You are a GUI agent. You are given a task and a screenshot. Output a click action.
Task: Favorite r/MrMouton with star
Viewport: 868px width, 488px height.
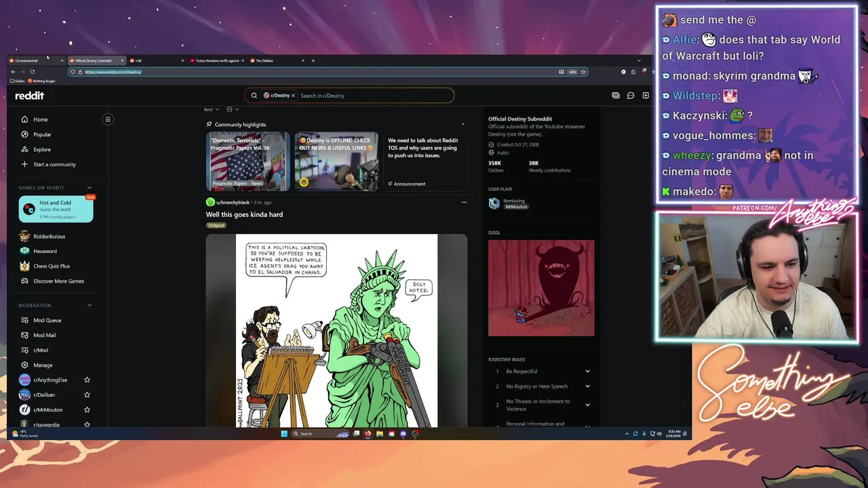coord(87,409)
